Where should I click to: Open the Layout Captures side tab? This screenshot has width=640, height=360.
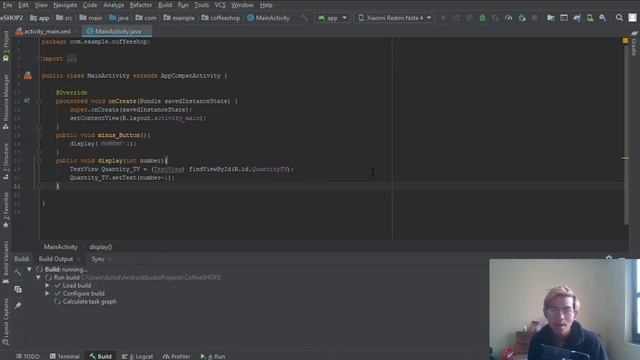click(6, 322)
